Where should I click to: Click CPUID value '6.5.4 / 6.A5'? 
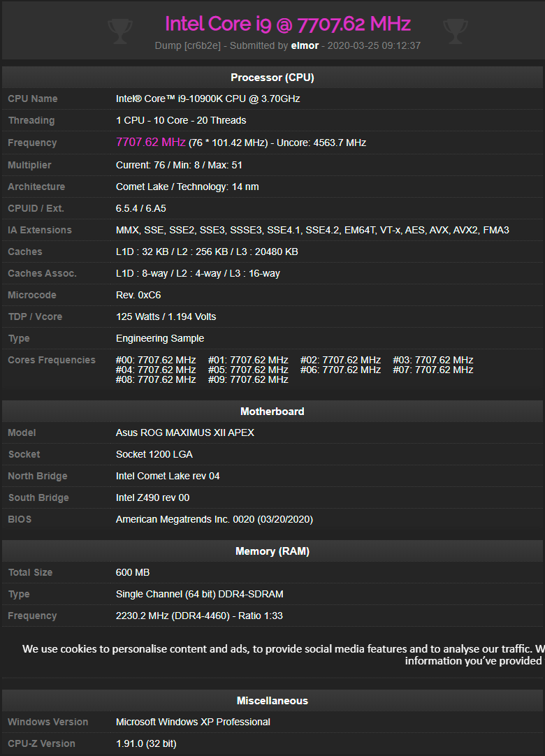pos(141,208)
